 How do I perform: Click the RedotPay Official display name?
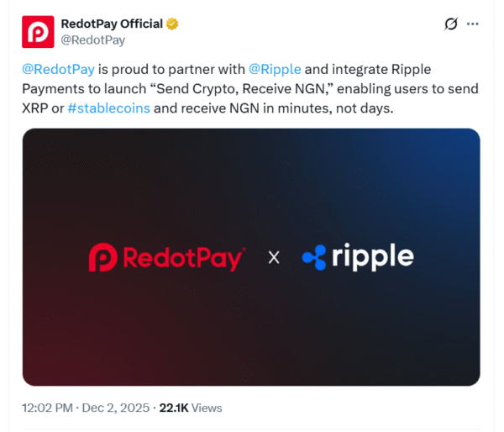tap(112, 23)
